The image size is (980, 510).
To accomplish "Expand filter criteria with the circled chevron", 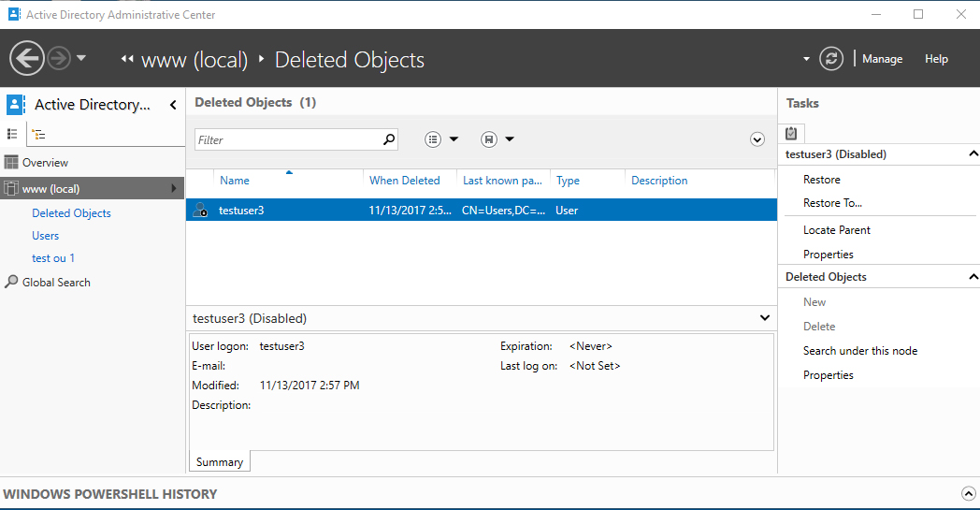I will [757, 139].
